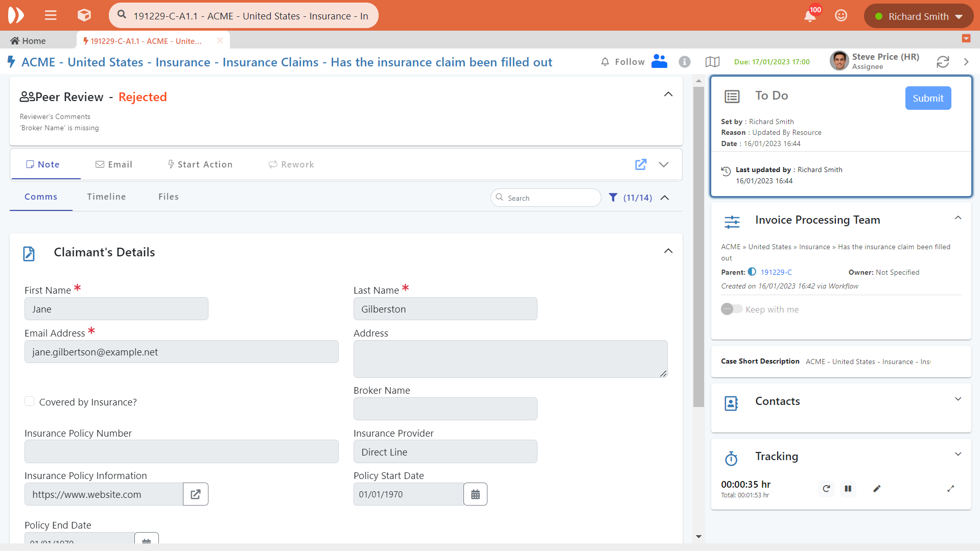Select the Email tab
The image size is (980, 551).
[x=114, y=164]
